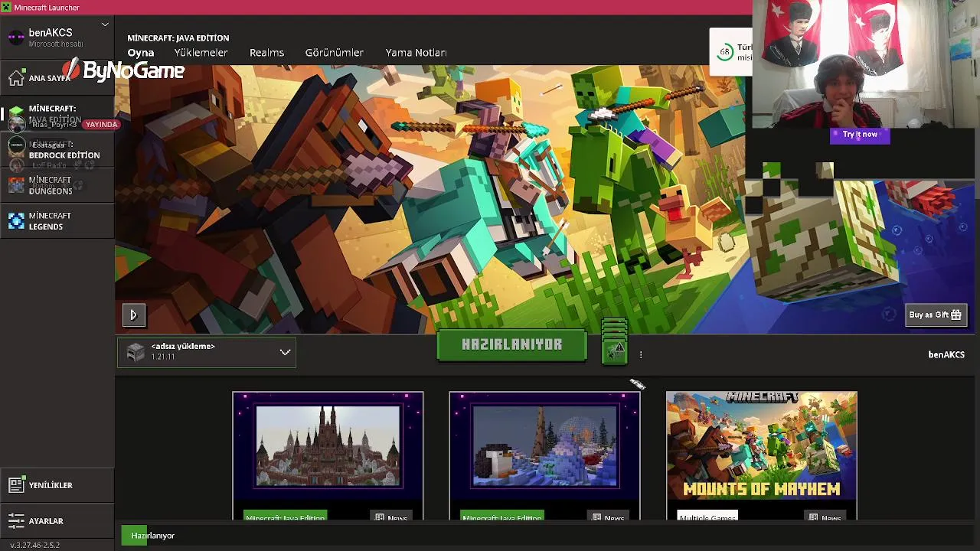Open the three-dot more options menu
Screen dimensions: 980x551
641,354
